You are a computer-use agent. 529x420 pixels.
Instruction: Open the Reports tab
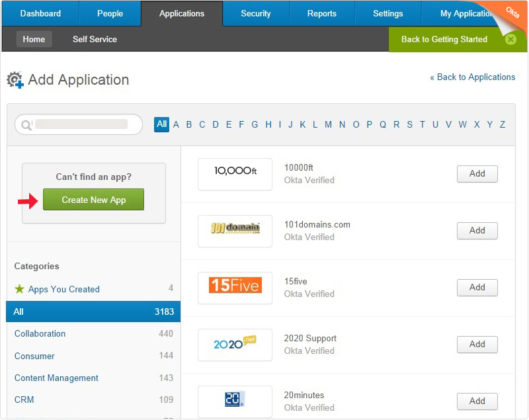click(322, 13)
